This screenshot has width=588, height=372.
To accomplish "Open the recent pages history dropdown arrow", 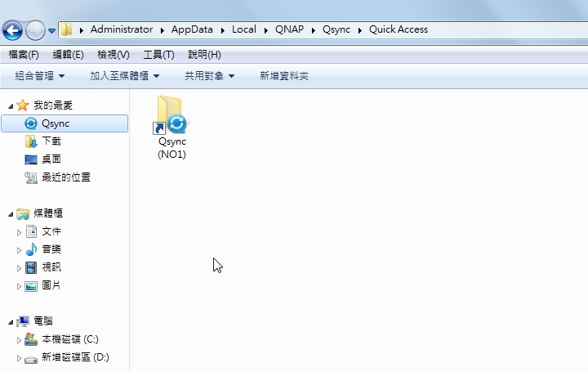I will pos(51,31).
